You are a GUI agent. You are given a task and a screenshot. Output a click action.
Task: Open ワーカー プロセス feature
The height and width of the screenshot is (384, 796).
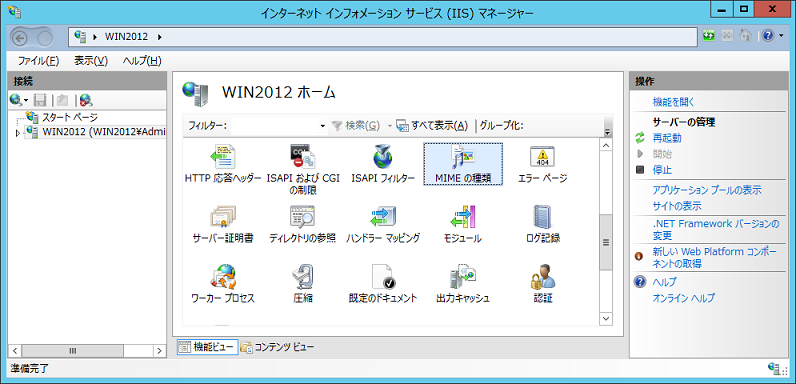pyautogui.click(x=223, y=284)
